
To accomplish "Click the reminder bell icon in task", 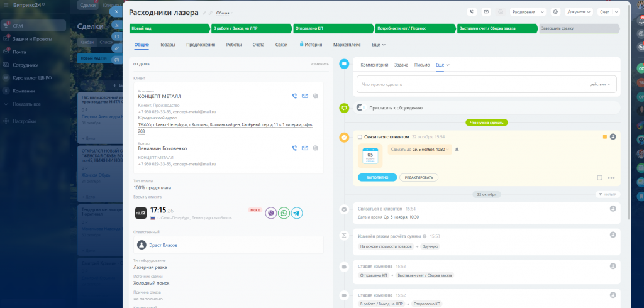I will pos(457,150).
